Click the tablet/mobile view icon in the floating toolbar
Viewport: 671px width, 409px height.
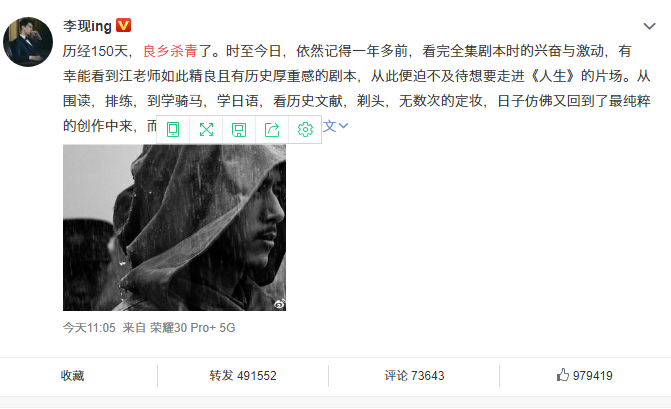tap(173, 129)
